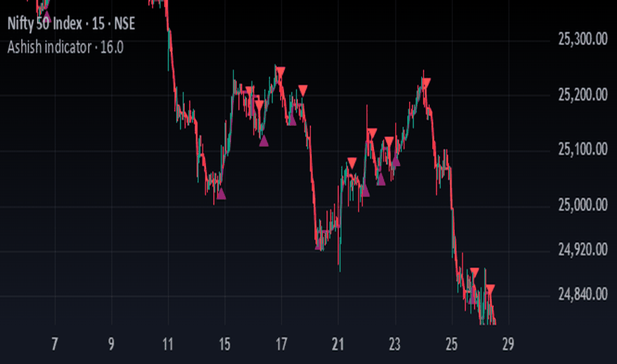Click date label 23 on time axis

point(395,344)
